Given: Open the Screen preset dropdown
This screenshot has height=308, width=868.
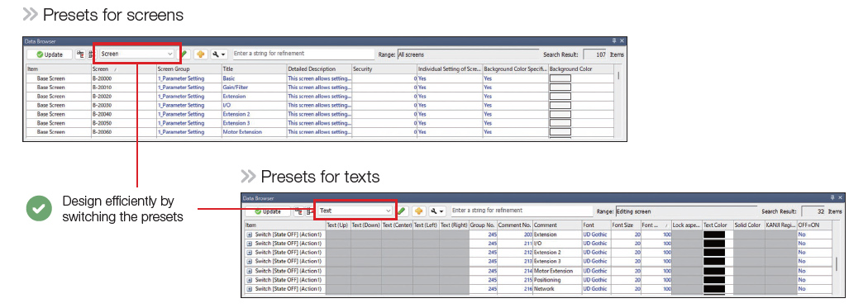Looking at the screenshot, I should click(136, 54).
